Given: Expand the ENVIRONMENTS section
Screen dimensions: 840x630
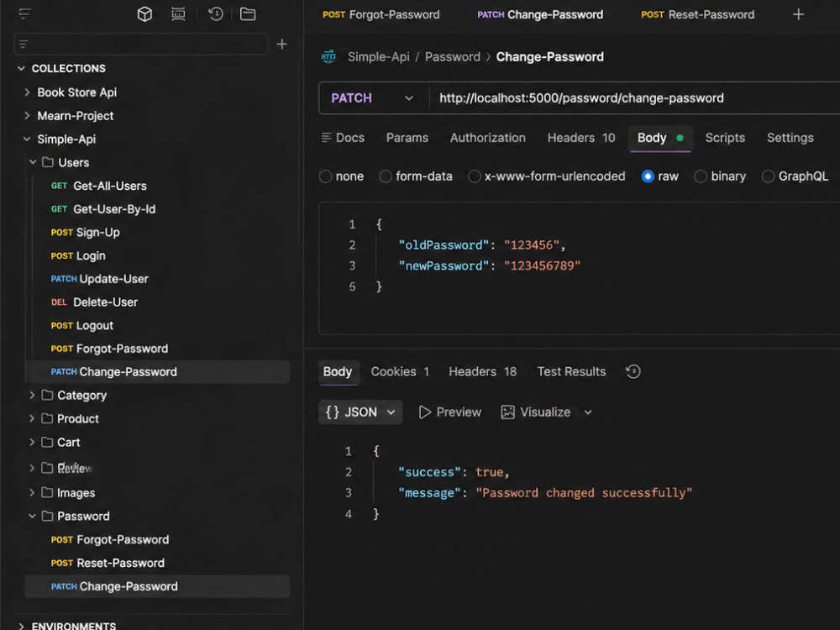Looking at the screenshot, I should point(22,626).
